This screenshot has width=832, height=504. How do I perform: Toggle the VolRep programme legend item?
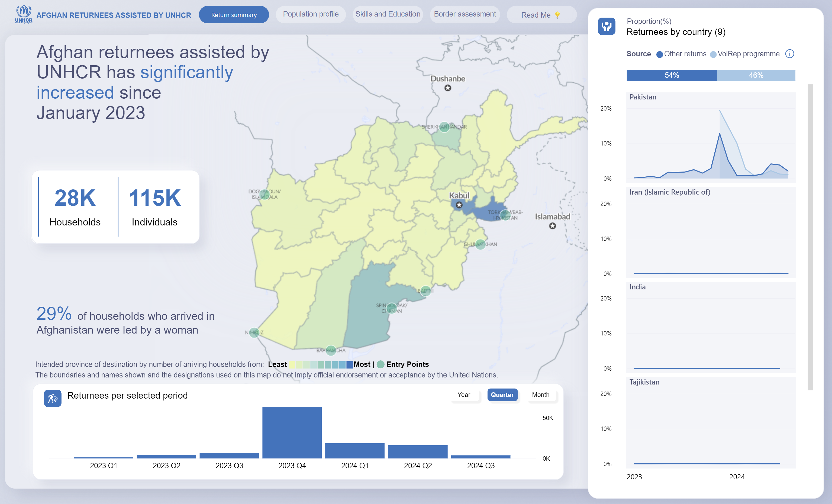[744, 54]
